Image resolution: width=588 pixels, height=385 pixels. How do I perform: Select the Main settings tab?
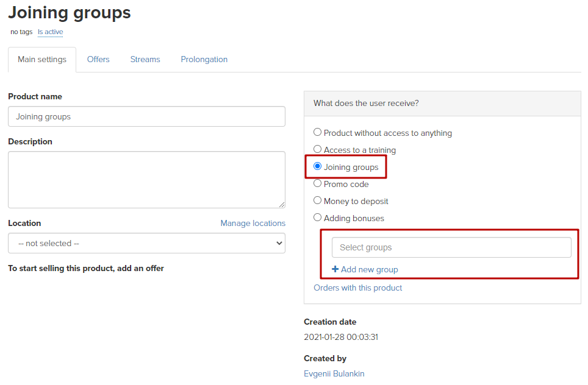[x=42, y=60]
